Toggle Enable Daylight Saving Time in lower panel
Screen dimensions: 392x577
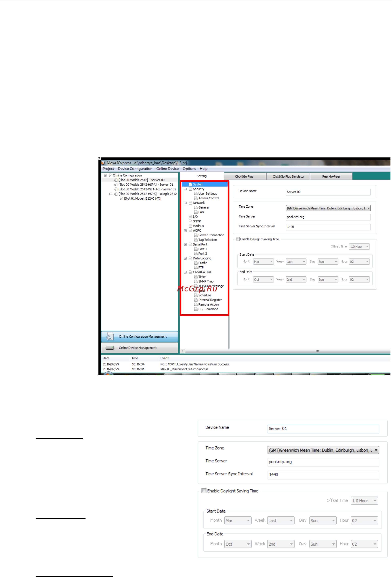click(x=204, y=491)
